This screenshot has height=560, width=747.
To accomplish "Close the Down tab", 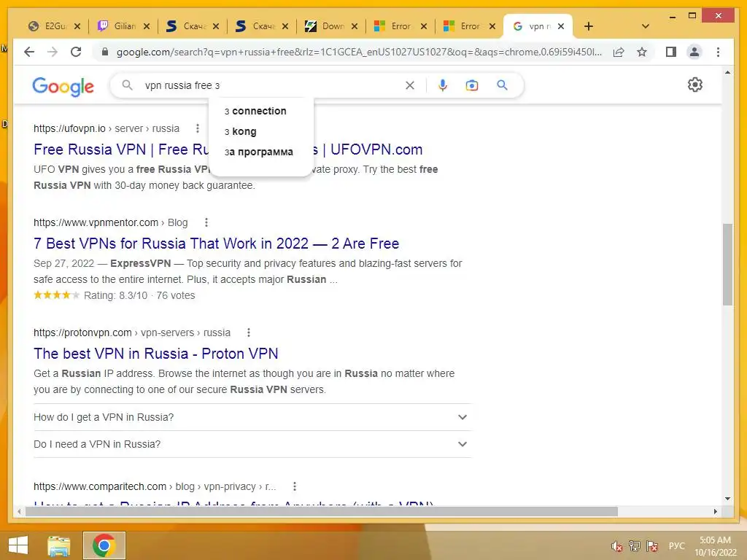I will pos(355,26).
